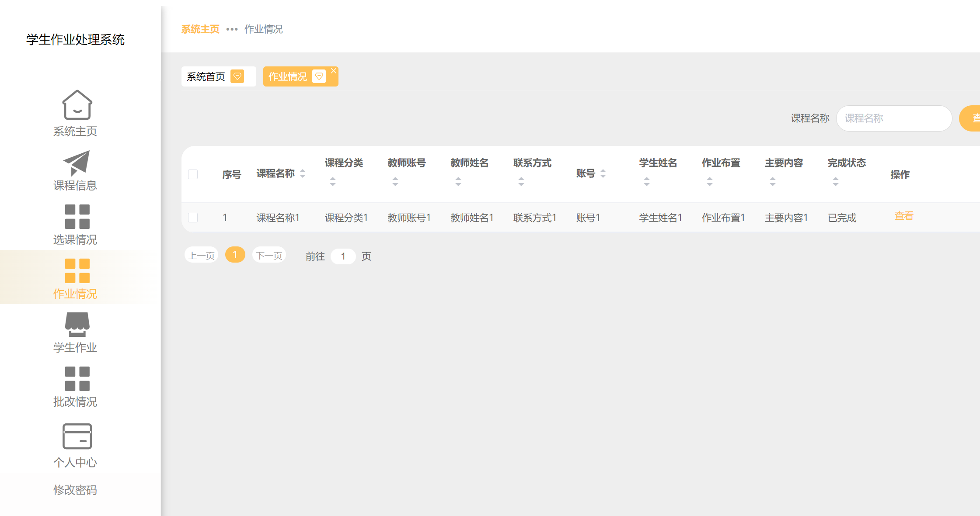Open 修改密码 menu item

pos(75,490)
